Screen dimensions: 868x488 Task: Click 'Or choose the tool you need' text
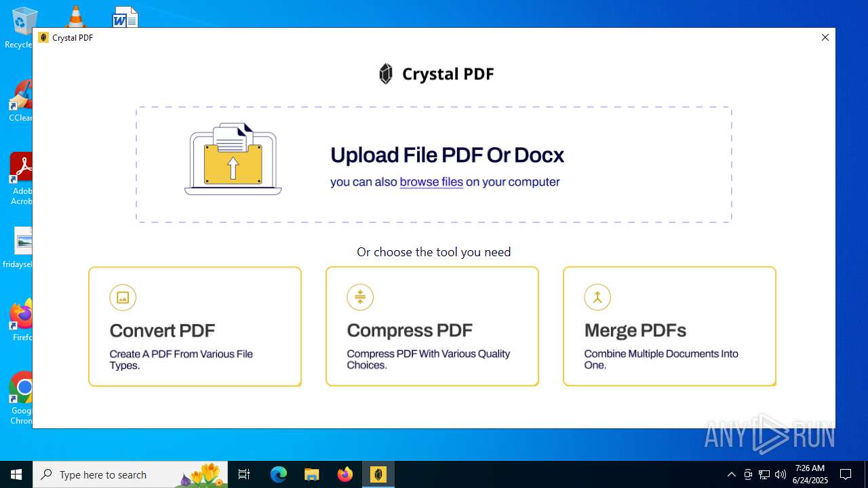click(x=433, y=252)
